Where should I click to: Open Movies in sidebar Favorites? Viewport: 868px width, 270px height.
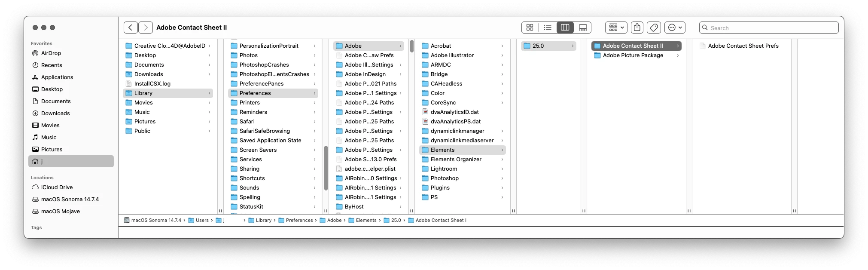pyautogui.click(x=71, y=126)
